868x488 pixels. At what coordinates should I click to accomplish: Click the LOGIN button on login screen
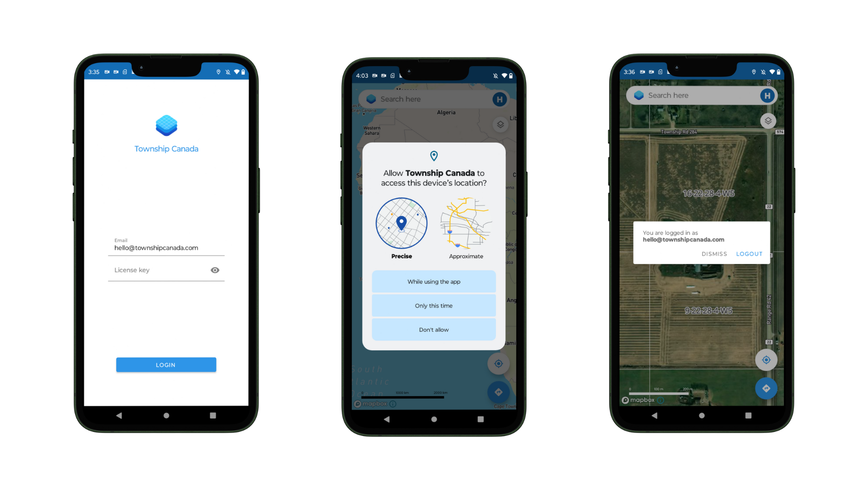166,365
